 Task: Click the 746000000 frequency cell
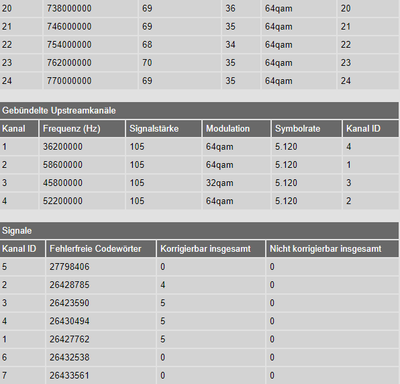(x=69, y=26)
